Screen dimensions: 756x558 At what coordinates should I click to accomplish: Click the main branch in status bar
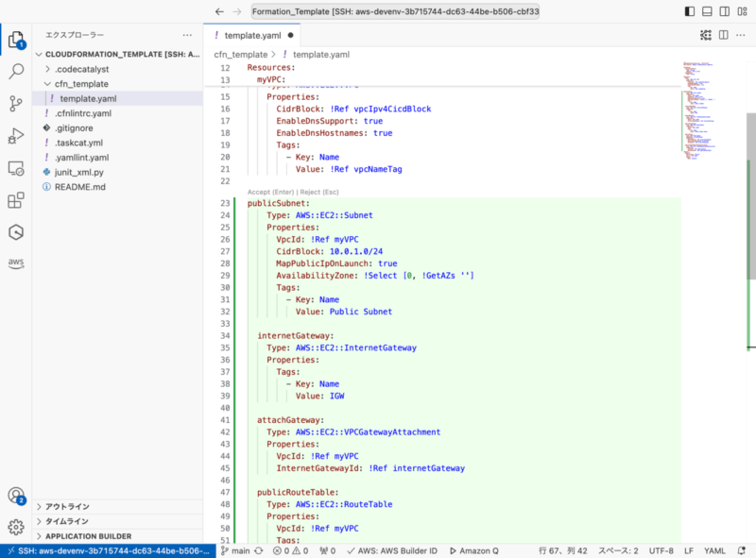[x=235, y=550]
